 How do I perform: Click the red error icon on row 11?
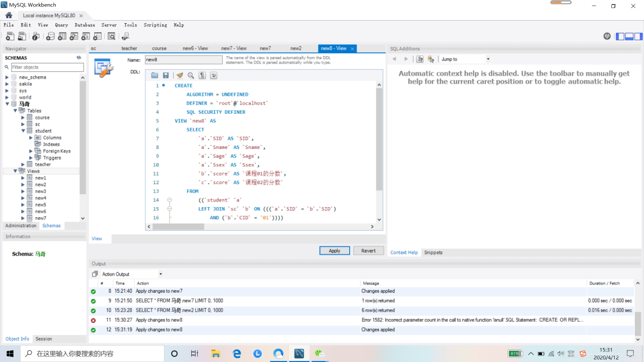93,320
